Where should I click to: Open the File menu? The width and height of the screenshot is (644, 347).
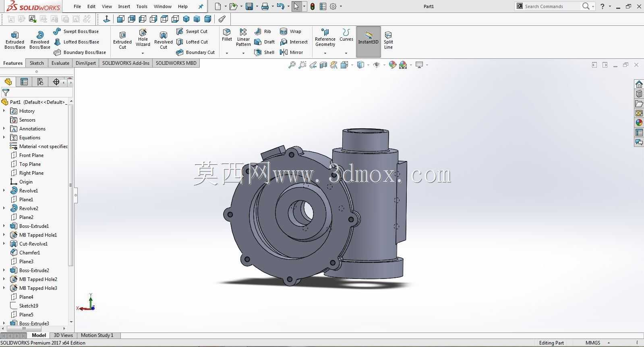[x=77, y=6]
